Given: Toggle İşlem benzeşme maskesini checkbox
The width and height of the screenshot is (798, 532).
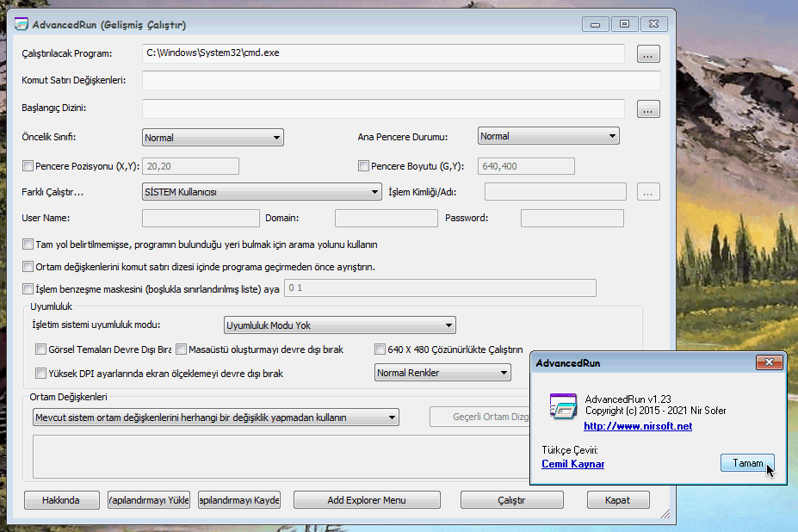Looking at the screenshot, I should (28, 289).
